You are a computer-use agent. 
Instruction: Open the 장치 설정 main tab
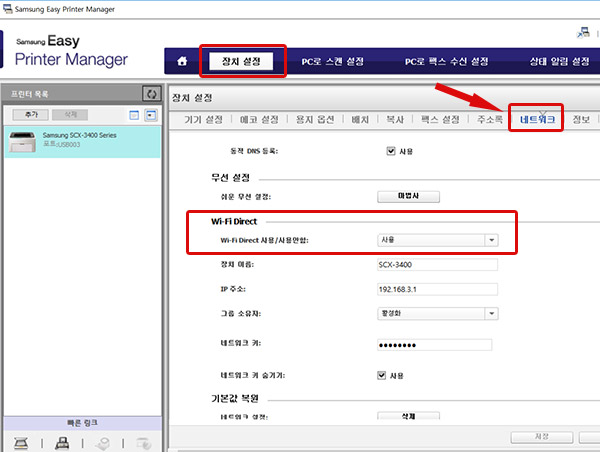[x=241, y=61]
